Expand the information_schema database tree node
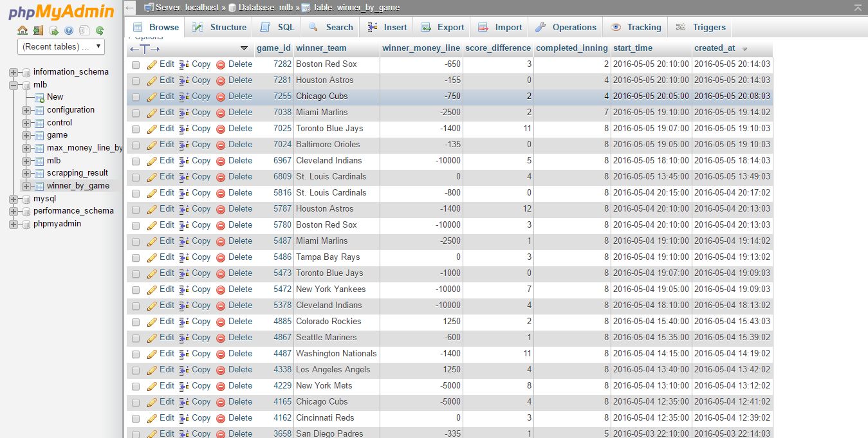This screenshot has height=438, width=868. click(14, 72)
